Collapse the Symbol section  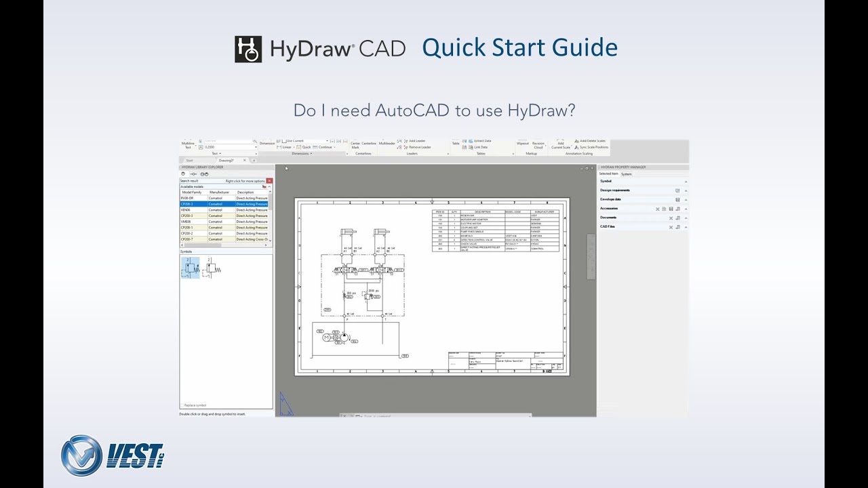tap(686, 182)
